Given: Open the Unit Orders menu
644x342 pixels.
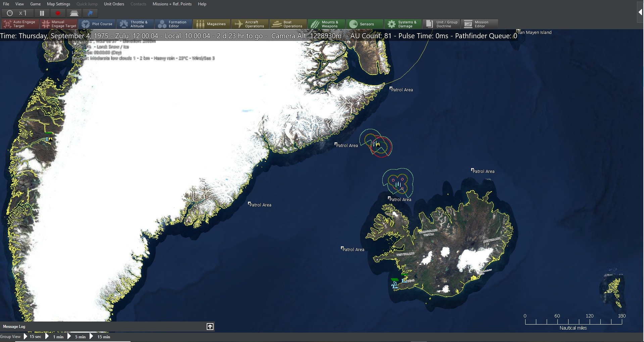Looking at the screenshot, I should [x=114, y=4].
